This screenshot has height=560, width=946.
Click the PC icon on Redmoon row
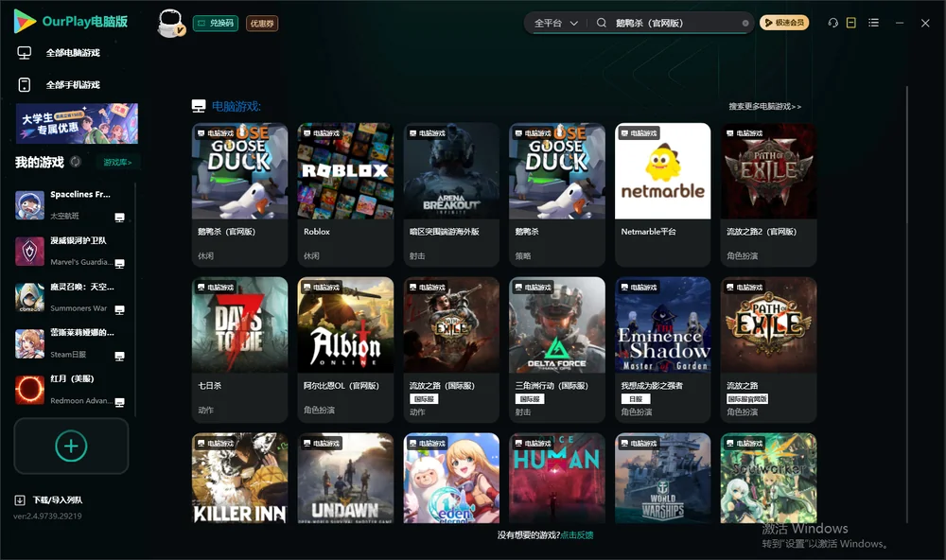click(x=119, y=403)
